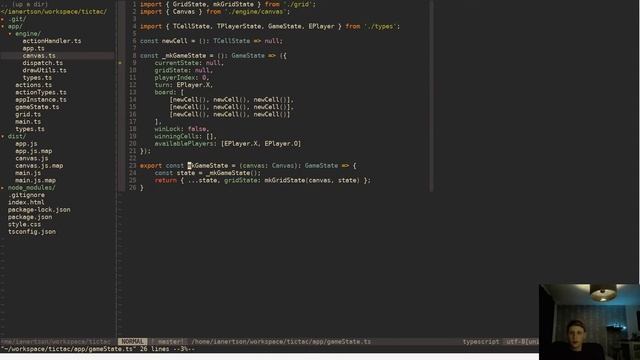The height and width of the screenshot is (360, 640).
Task: Click 'winningCells' property name
Action: coord(176,136)
